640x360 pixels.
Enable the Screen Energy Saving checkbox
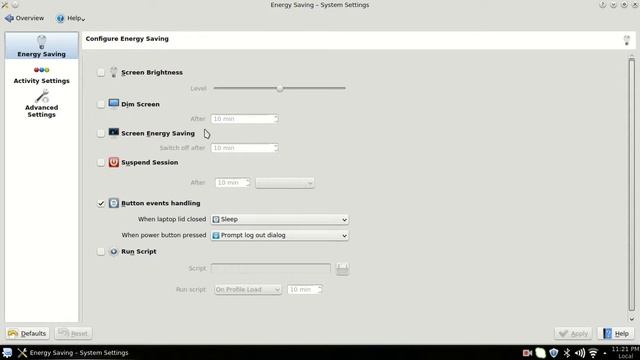pos(101,133)
